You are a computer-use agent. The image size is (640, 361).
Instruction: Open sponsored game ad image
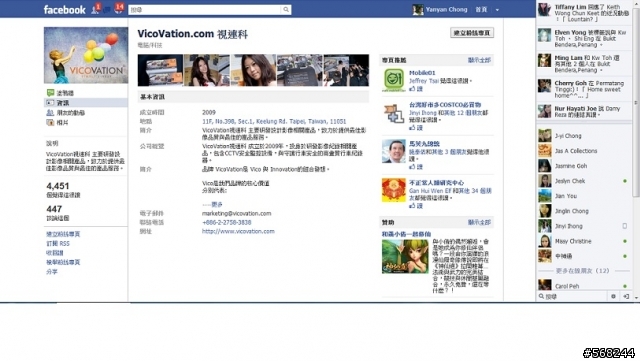(405, 256)
